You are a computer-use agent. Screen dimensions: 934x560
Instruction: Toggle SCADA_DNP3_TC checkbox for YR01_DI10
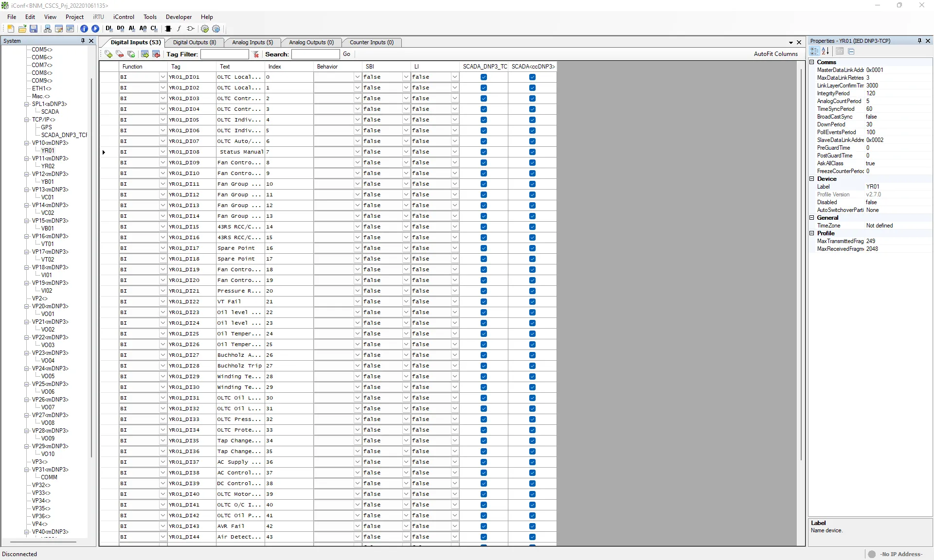click(484, 173)
